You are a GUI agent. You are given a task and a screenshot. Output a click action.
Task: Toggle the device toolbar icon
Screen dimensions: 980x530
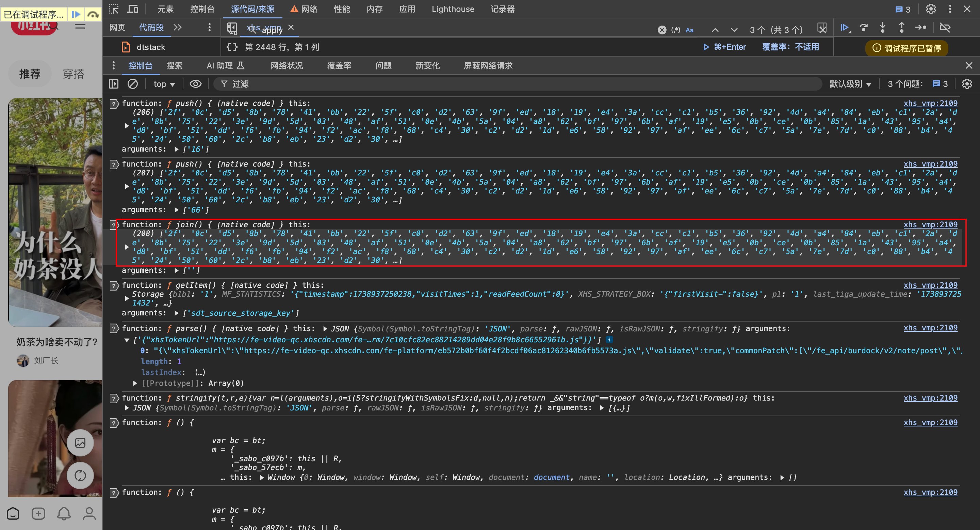(132, 9)
